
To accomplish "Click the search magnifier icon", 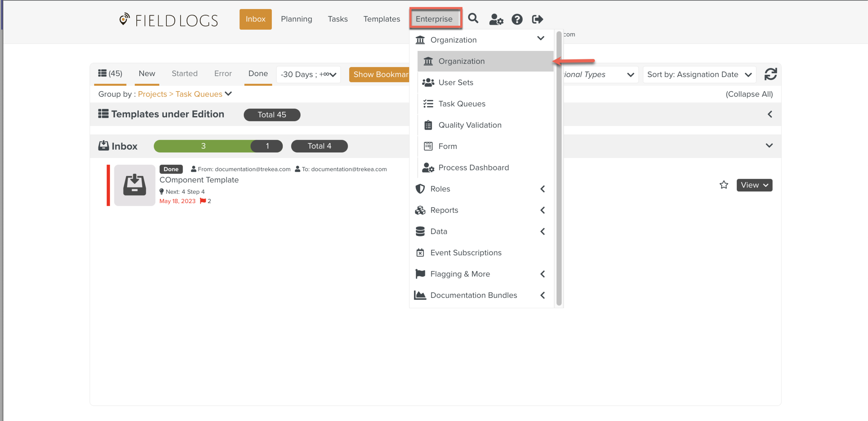I will (473, 19).
